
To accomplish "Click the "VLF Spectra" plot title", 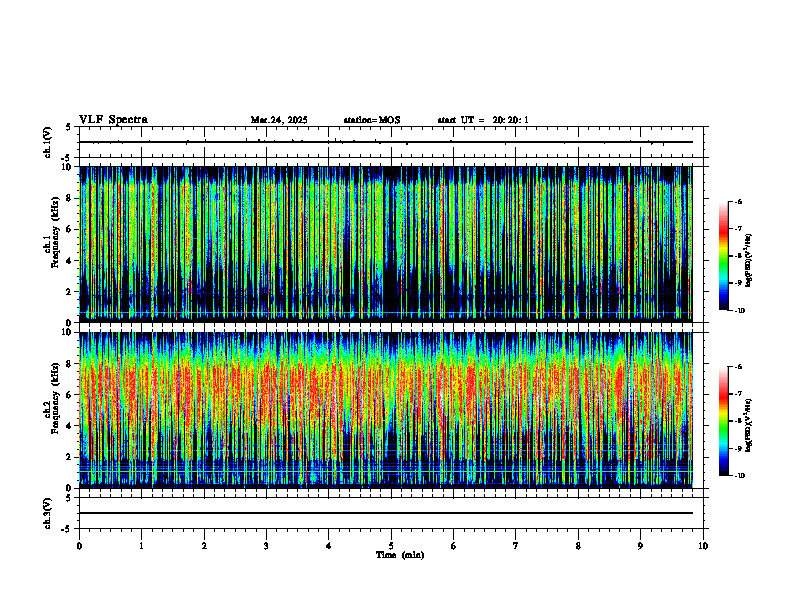I will (x=113, y=120).
